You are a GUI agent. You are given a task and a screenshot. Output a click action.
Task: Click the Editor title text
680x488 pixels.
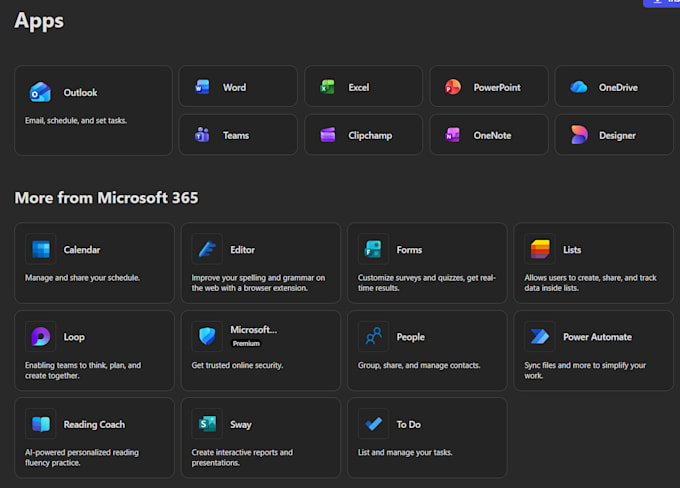point(242,250)
